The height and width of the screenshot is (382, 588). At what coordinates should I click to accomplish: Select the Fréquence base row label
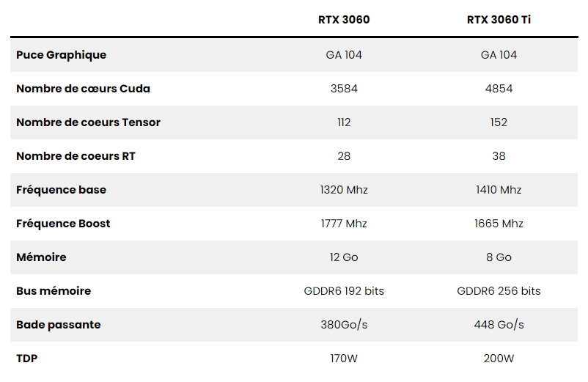point(61,190)
